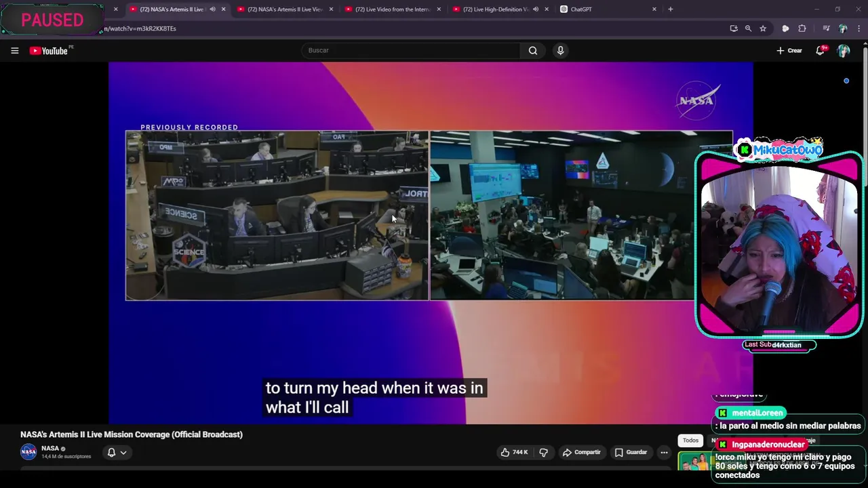Click the Ingpanaderonuclear chat username
Image resolution: width=868 pixels, height=488 pixels.
(x=768, y=445)
